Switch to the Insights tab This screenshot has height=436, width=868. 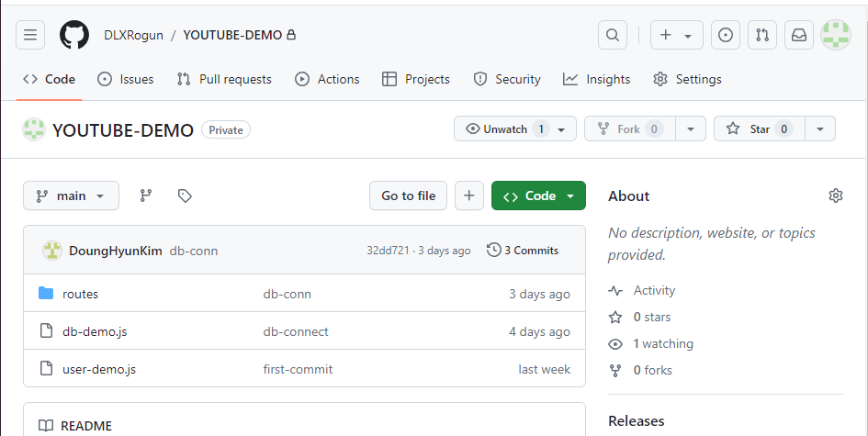pos(597,79)
